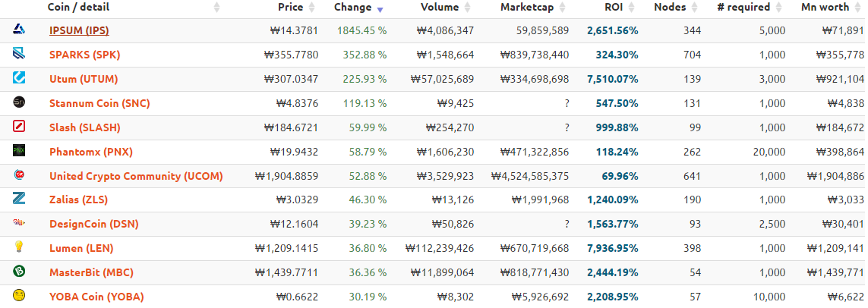
Task: Open the Slash (SLASH) coin link
Action: coord(85,127)
